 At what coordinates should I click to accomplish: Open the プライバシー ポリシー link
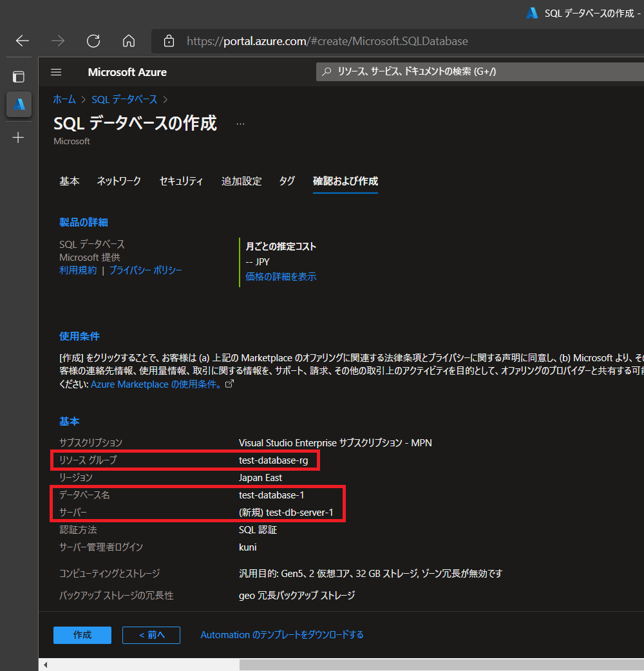146,270
